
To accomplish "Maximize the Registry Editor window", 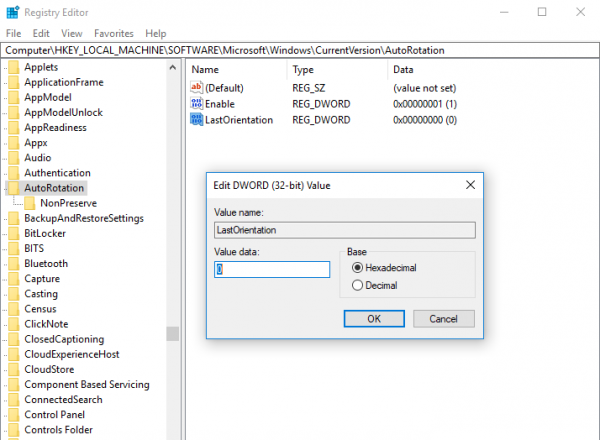I will (542, 12).
